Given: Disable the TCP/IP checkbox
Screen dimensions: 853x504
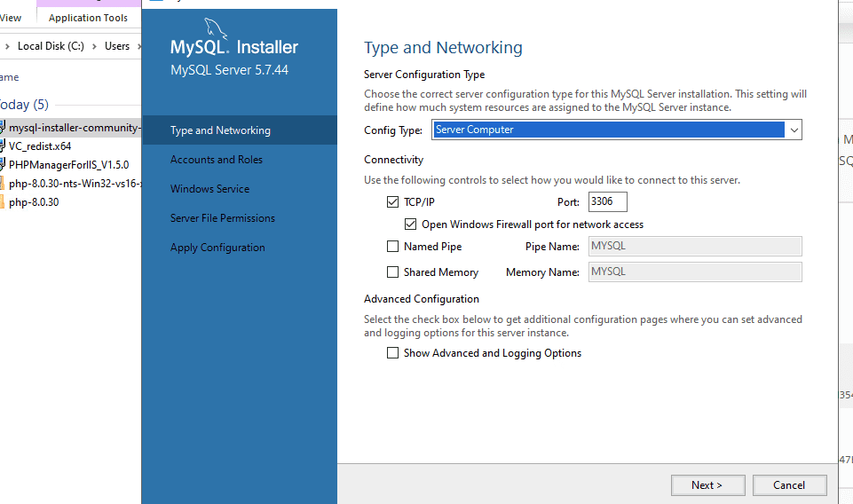Looking at the screenshot, I should [393, 202].
